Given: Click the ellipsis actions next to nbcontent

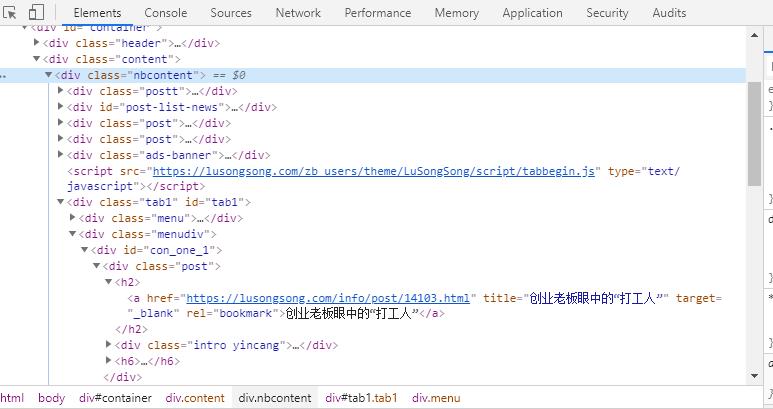Looking at the screenshot, I should pyautogui.click(x=3, y=76).
